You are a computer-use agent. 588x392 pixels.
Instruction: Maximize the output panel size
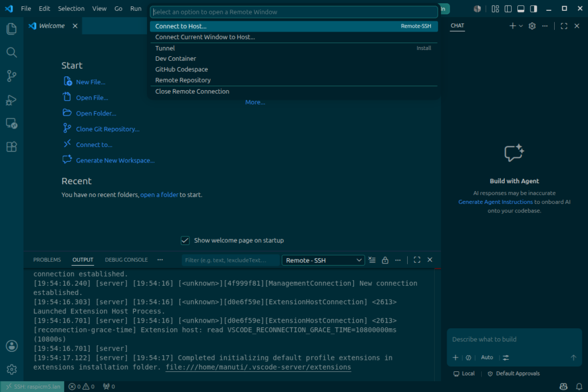coord(417,260)
